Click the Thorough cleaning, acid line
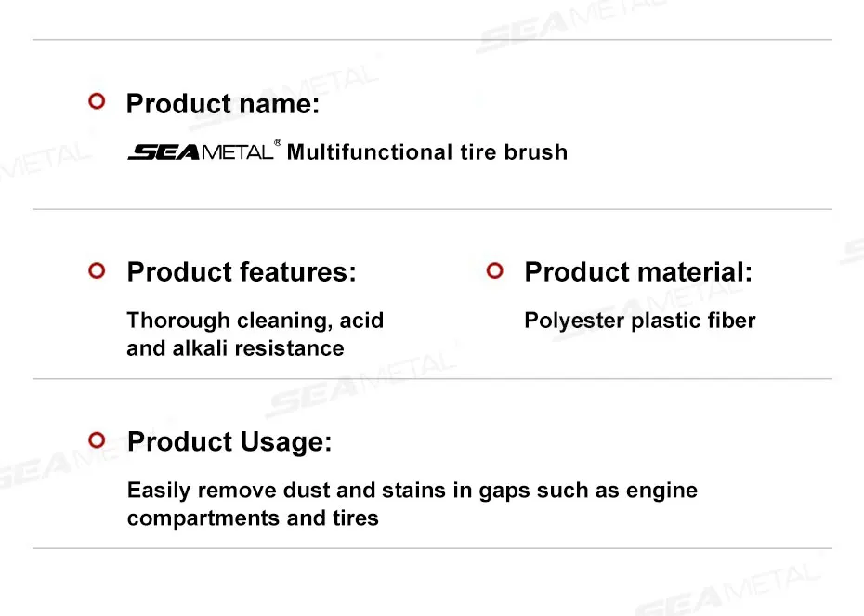 [255, 321]
